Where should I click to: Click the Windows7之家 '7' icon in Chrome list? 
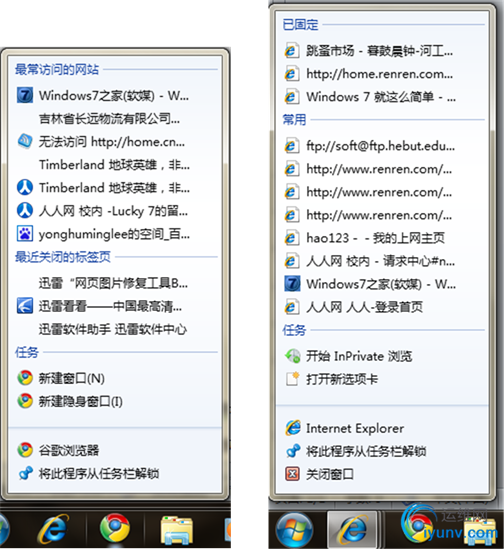[x=25, y=95]
